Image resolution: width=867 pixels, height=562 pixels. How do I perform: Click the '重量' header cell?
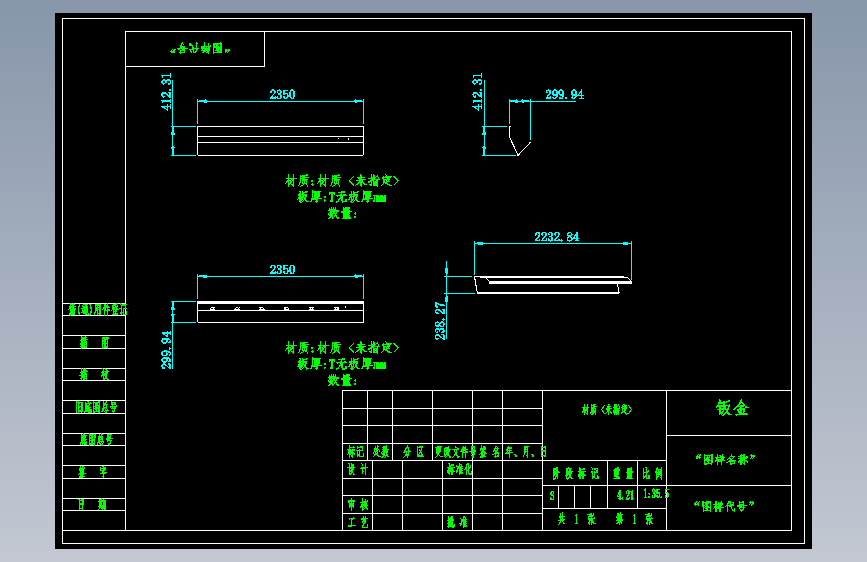click(x=623, y=473)
